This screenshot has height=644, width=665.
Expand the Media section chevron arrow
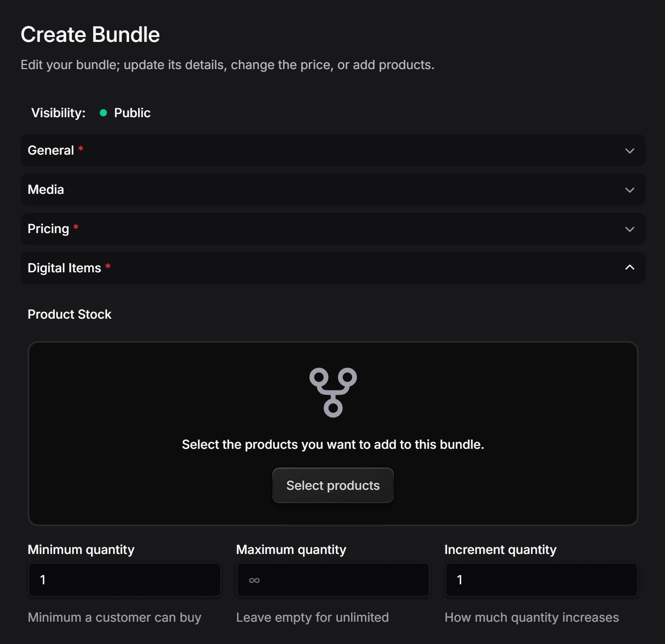(629, 190)
